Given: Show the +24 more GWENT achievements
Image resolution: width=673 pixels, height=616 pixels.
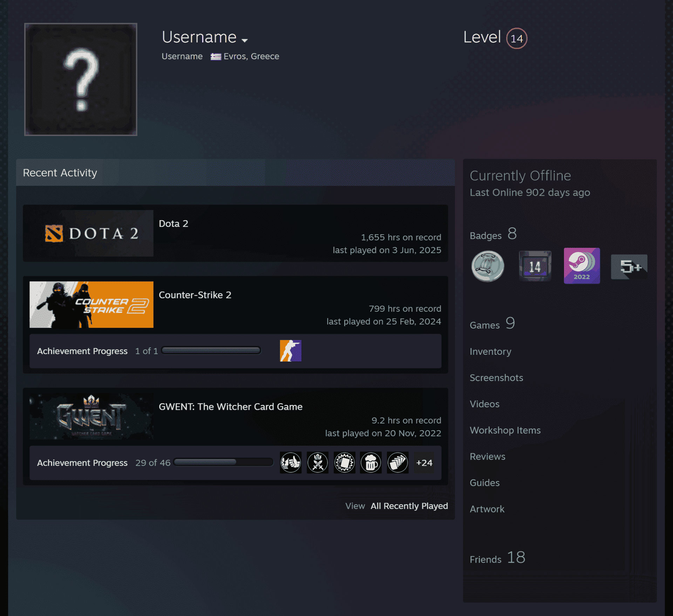Looking at the screenshot, I should [424, 462].
